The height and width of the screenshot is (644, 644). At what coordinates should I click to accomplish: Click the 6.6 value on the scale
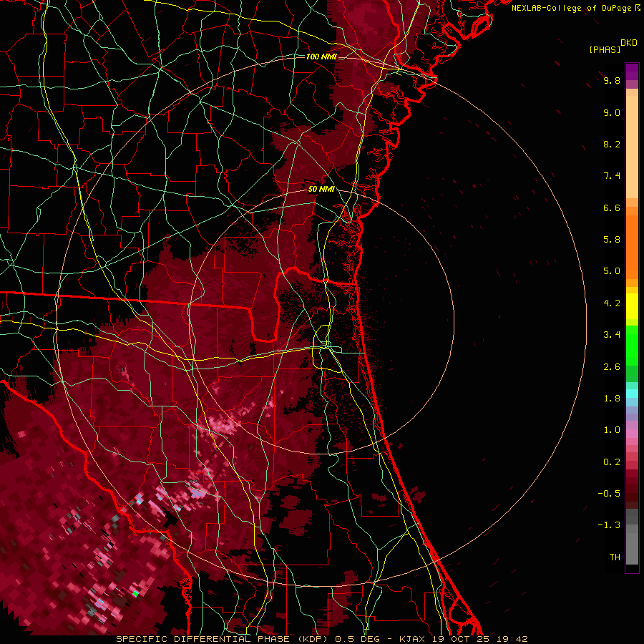click(x=612, y=208)
